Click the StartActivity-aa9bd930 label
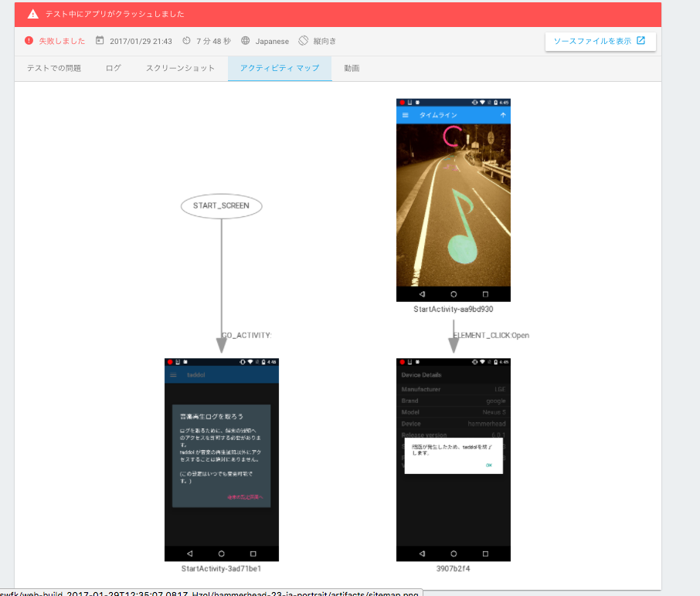700x596 pixels. 453,309
